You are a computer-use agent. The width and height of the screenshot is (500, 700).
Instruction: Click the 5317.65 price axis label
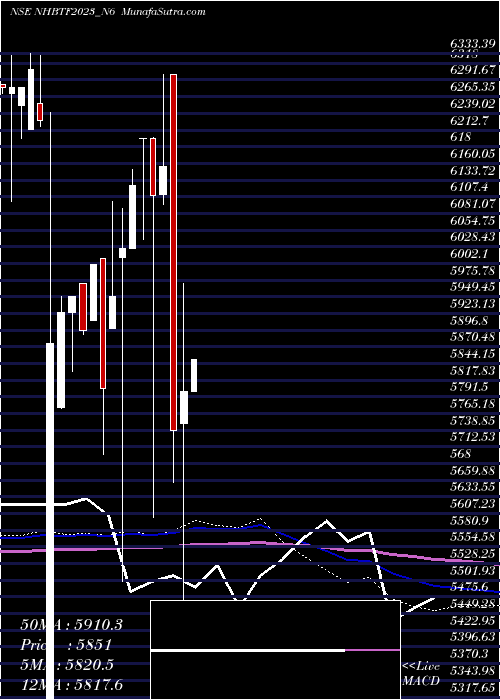(x=472, y=687)
